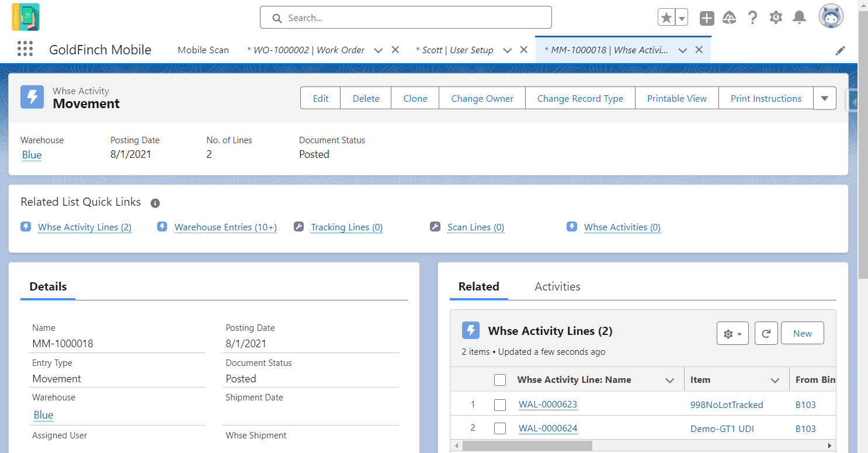
Task: Expand the Scott User Setup tab chevron
Action: (x=507, y=50)
